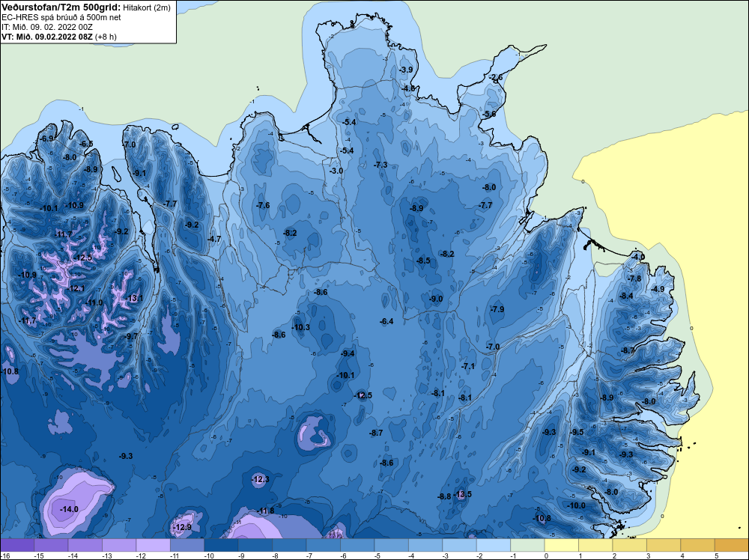
Task: Click the yellow legend swatch between 0 and 1
Action: click(x=561, y=544)
